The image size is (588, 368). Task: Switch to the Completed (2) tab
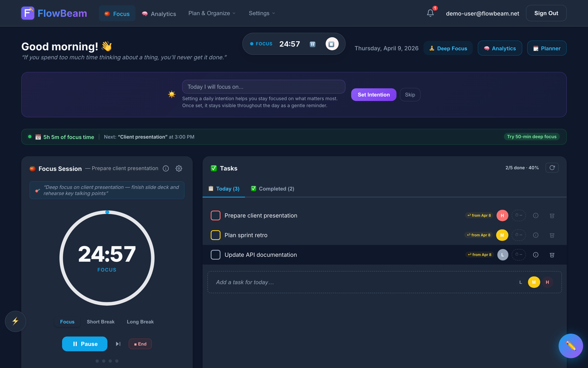pos(272,189)
